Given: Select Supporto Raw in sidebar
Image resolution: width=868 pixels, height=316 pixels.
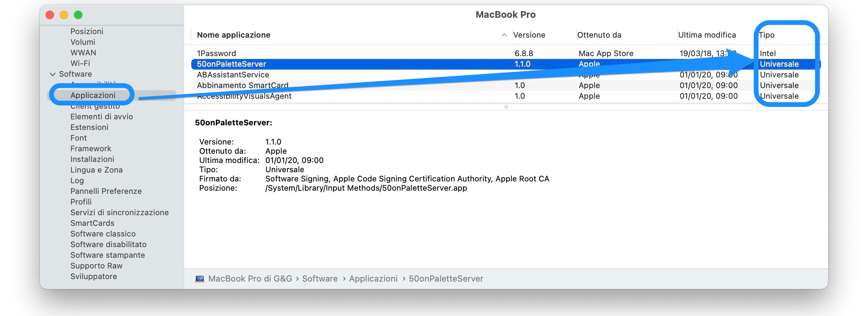Looking at the screenshot, I should point(96,266).
